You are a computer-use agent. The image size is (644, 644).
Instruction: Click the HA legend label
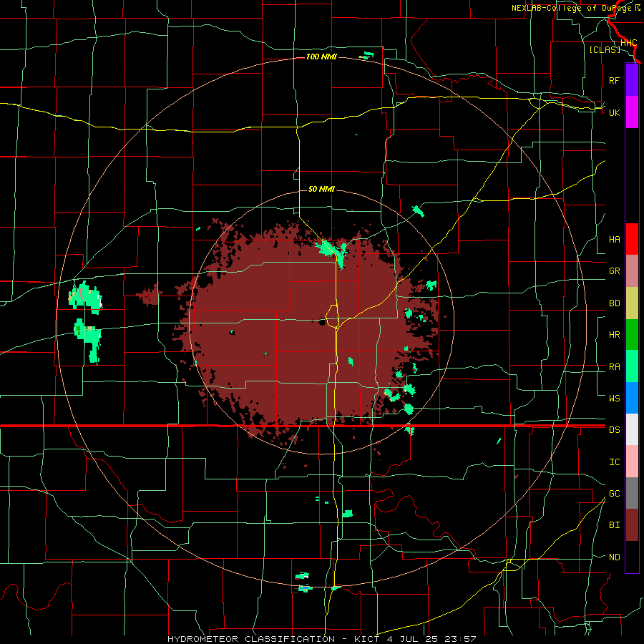(614, 240)
